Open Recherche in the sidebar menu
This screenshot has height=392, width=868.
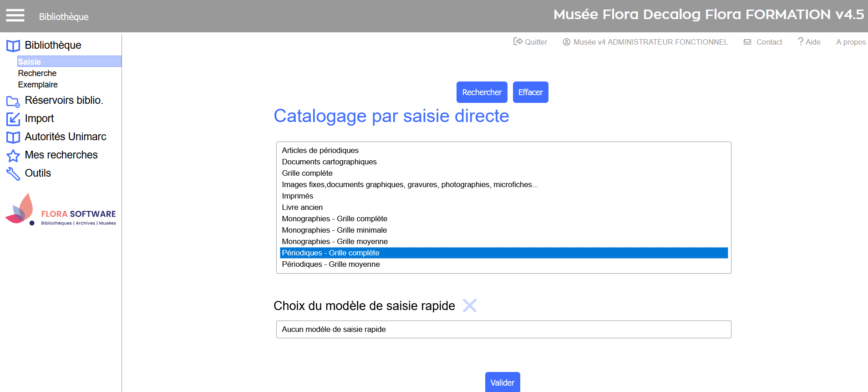(37, 73)
